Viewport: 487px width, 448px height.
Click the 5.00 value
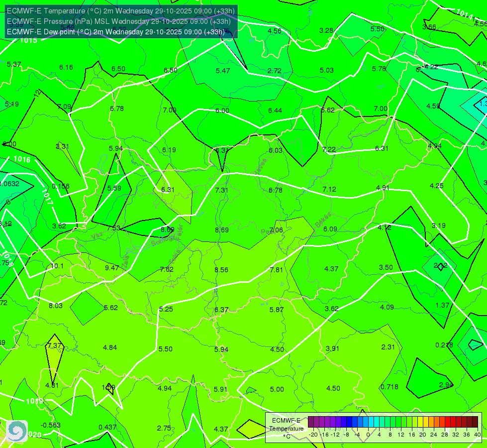(277, 390)
